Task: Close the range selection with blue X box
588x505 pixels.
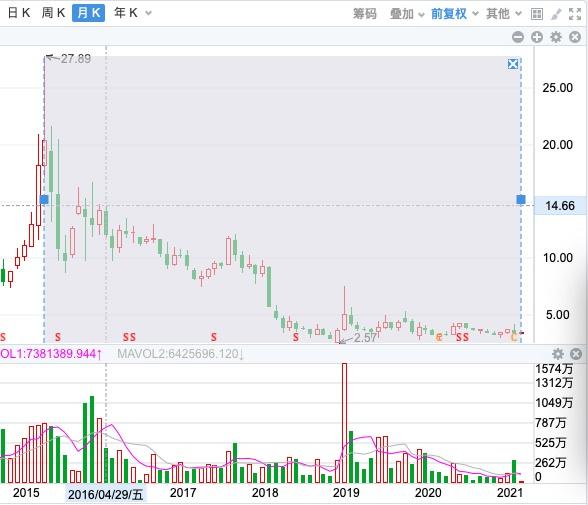Action: point(513,64)
